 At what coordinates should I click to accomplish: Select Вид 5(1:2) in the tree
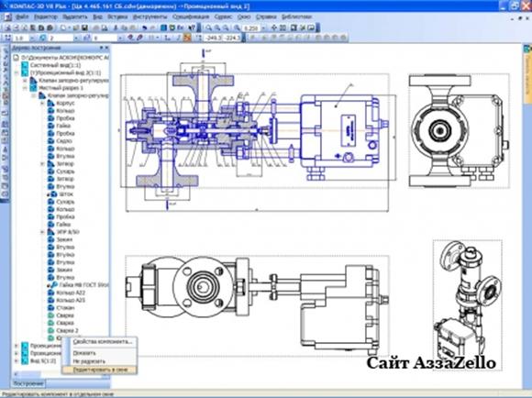pos(43,361)
